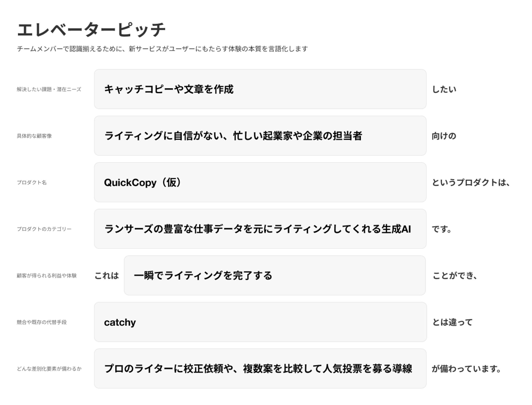Click the というプロダクトは、 suffix text
Screen dimensions: 532x405
[471, 182]
